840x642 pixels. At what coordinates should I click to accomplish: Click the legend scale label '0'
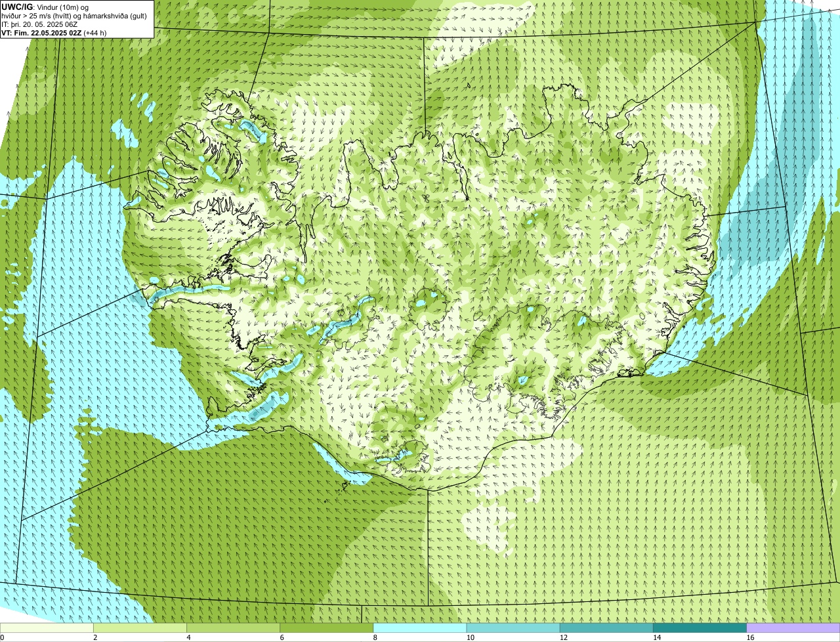(2, 637)
